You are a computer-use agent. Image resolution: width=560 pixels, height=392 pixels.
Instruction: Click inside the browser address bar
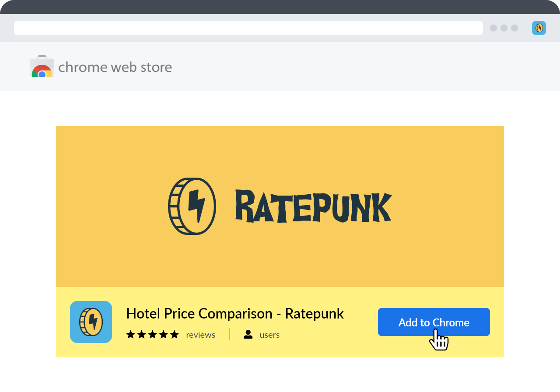point(248,28)
